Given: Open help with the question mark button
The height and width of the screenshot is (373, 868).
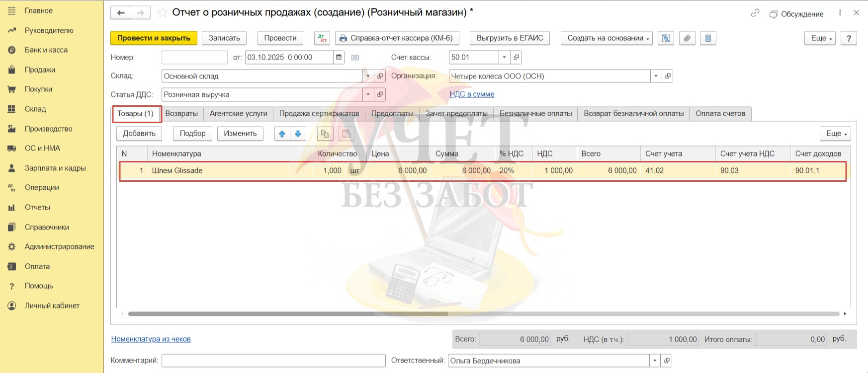Looking at the screenshot, I should pyautogui.click(x=849, y=38).
